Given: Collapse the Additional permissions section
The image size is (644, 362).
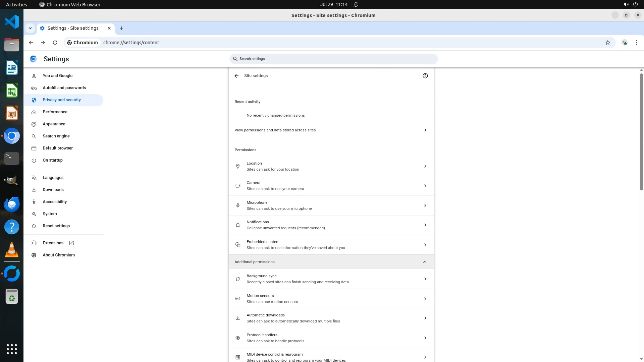Looking at the screenshot, I should coord(424,262).
